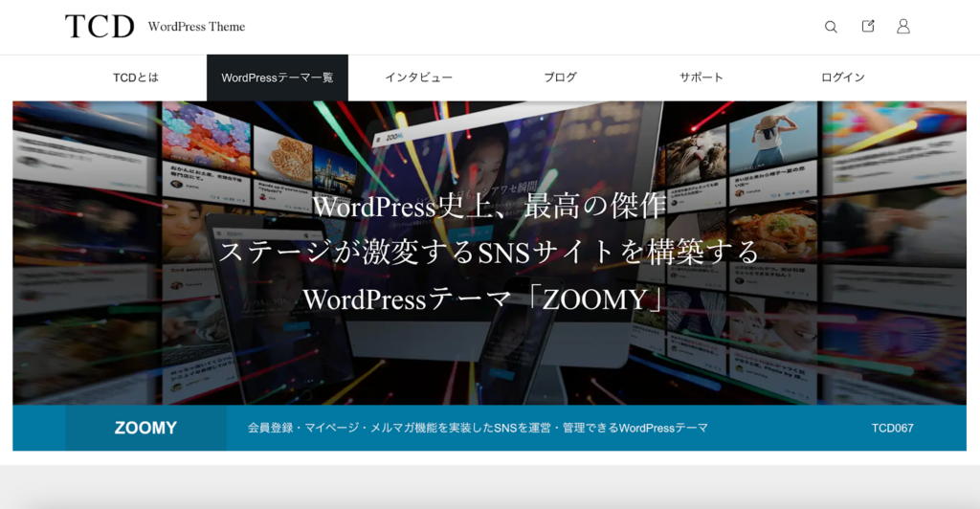Open the ブログ navigation link
Screen dimensions: 980x509
(x=560, y=77)
